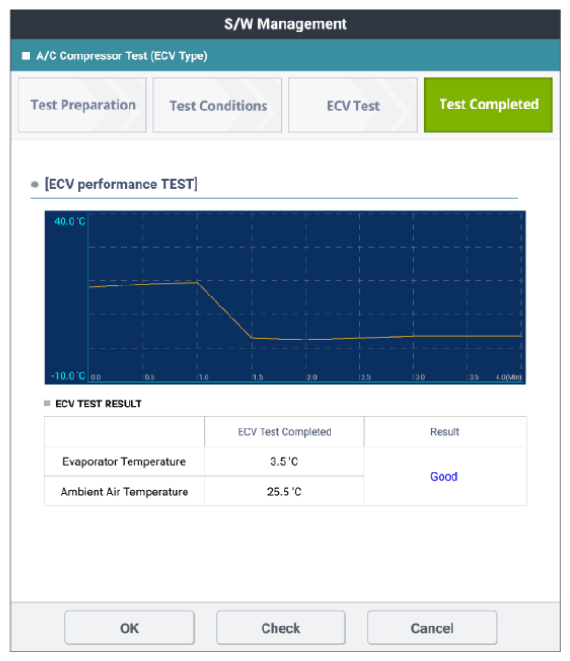Image resolution: width=570 pixels, height=661 pixels.
Task: Click the white square icon beside A/C Compressor Test
Action: (26, 56)
